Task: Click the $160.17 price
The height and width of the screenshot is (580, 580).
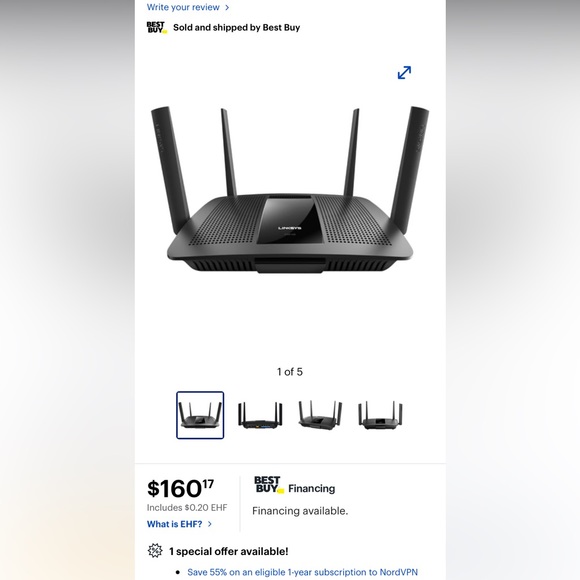Action: pyautogui.click(x=181, y=488)
